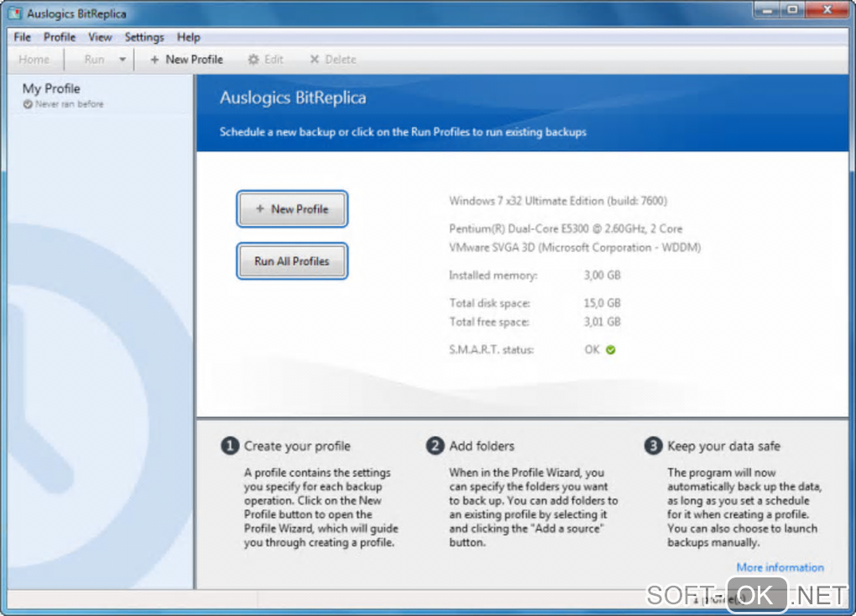Click the Run All Profiles button
This screenshot has width=856, height=616.
coord(292,261)
